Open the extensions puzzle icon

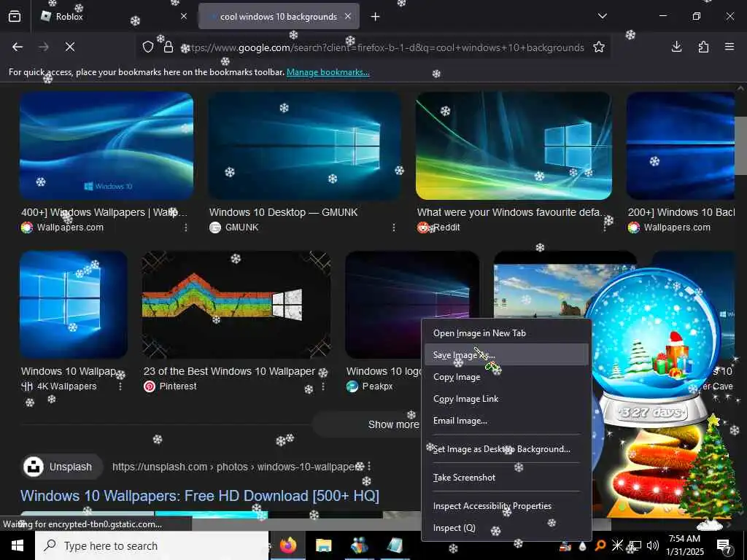coord(703,47)
